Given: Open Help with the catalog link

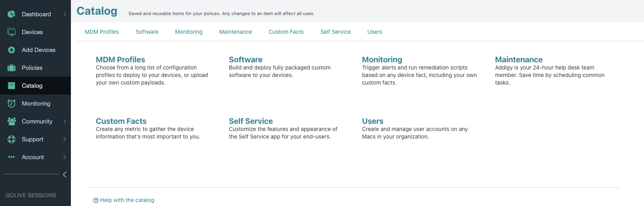Looking at the screenshot, I should click(124, 200).
